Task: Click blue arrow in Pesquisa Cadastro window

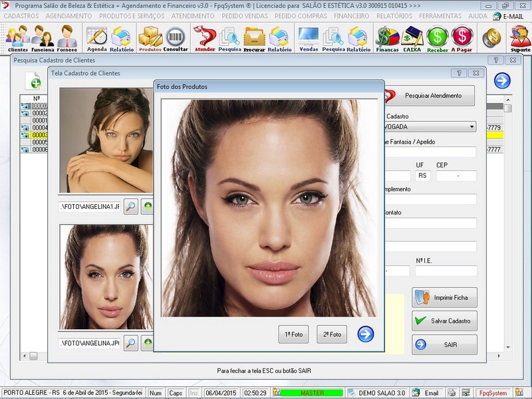Action: coord(502,80)
